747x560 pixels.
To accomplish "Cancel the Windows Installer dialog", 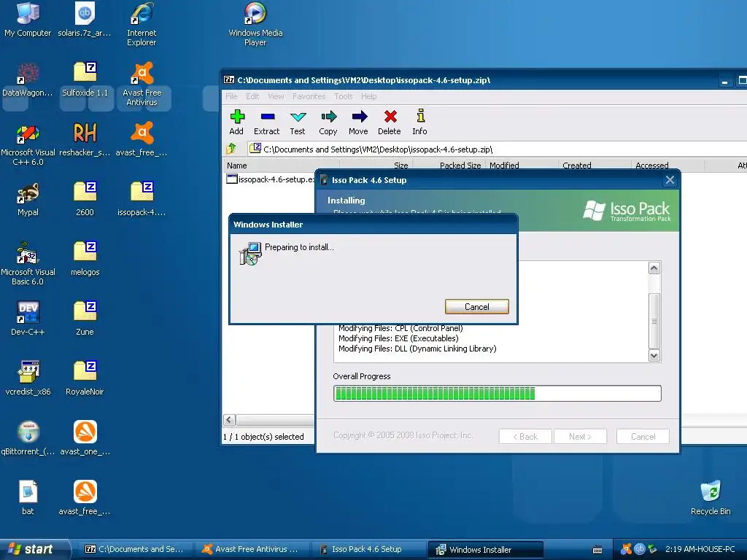I will pos(477,307).
